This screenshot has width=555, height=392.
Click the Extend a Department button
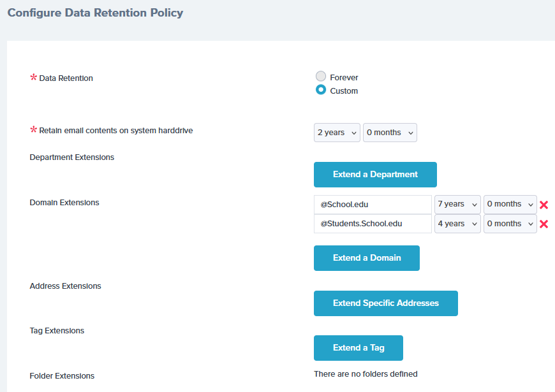coord(375,175)
